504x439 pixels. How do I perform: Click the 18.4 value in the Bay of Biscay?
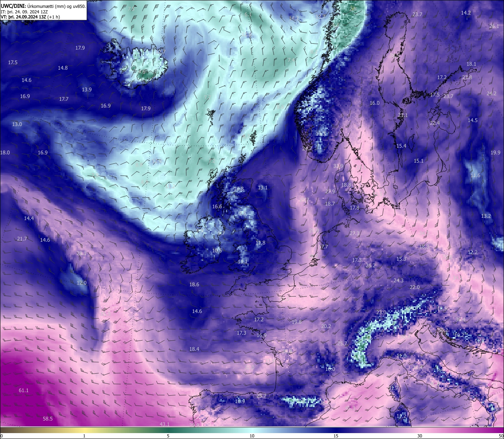click(x=194, y=349)
